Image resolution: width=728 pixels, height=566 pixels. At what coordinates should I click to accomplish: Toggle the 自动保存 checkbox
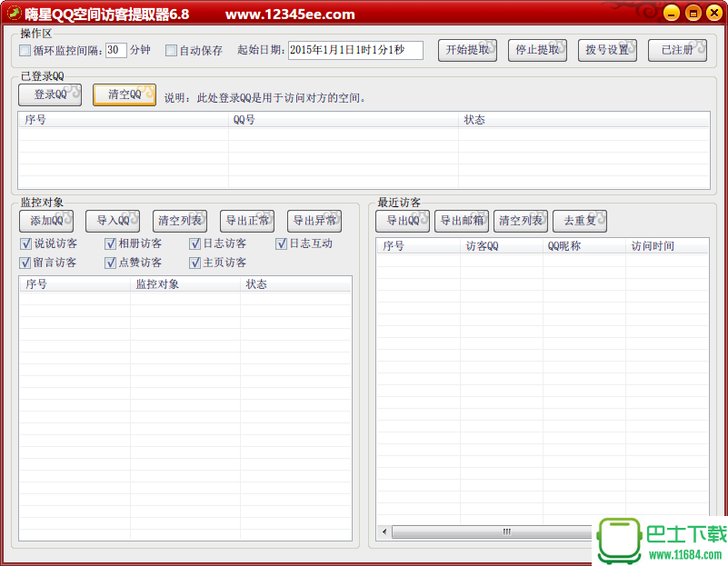pos(172,51)
